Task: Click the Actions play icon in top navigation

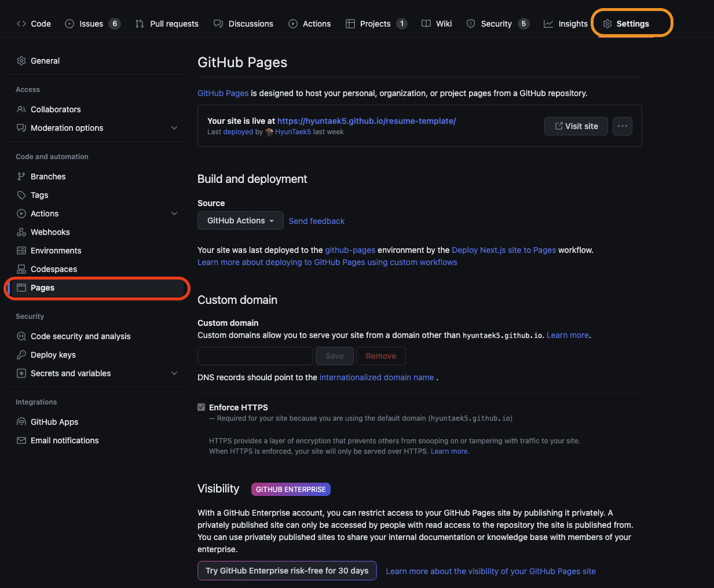Action: [293, 24]
